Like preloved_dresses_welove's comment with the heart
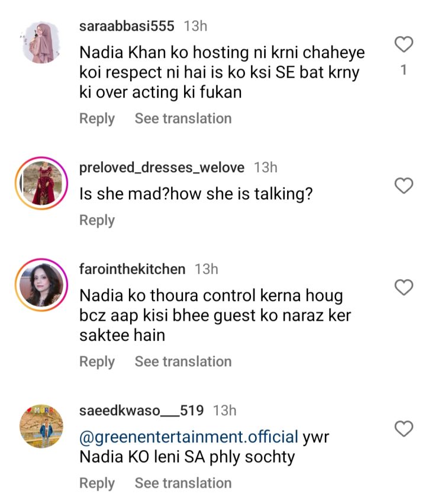This screenshot has width=438, height=504. click(404, 186)
